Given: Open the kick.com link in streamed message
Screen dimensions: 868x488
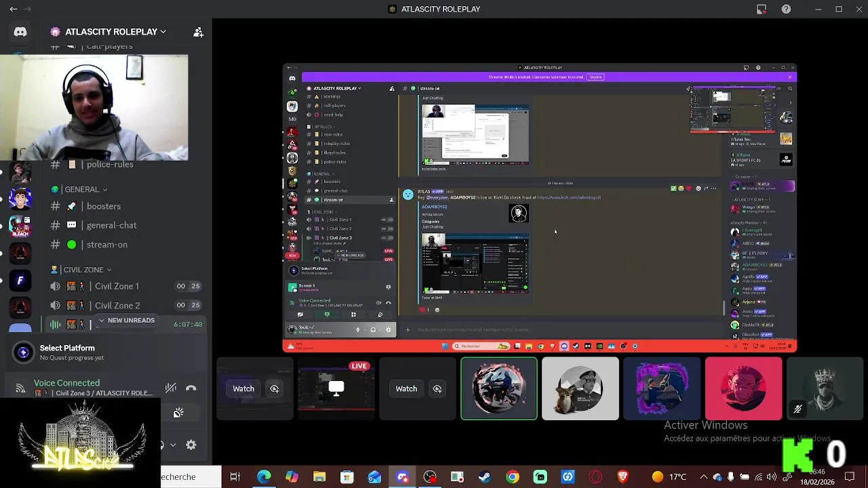Looking at the screenshot, I should coord(569,197).
